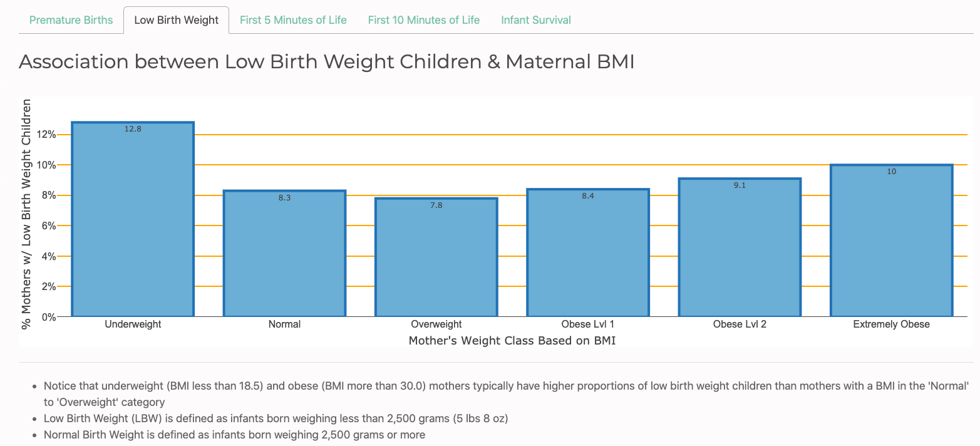Screen dimensions: 980x446
Task: Select the Obese Lvl 2 bar showing 9.1
Action: 740,247
